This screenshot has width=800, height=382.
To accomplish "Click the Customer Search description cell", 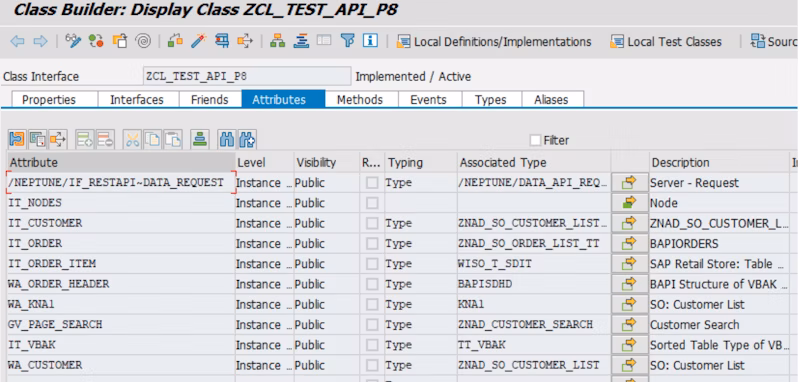I will click(718, 324).
